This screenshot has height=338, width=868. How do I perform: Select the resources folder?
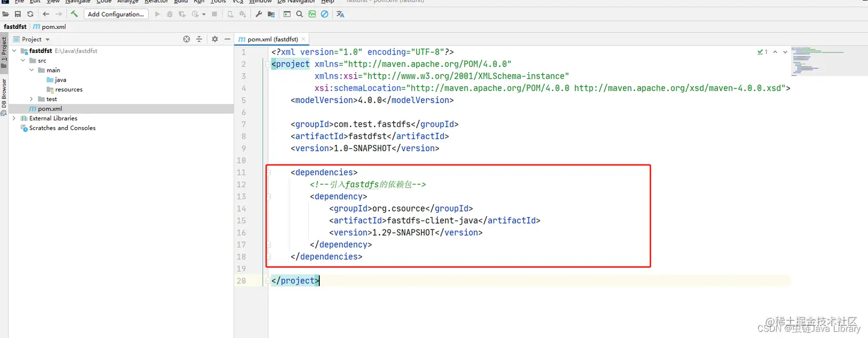[x=64, y=90]
